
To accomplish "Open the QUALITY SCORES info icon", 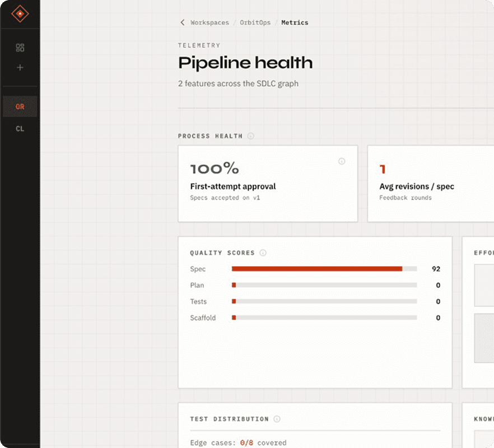I will point(263,253).
